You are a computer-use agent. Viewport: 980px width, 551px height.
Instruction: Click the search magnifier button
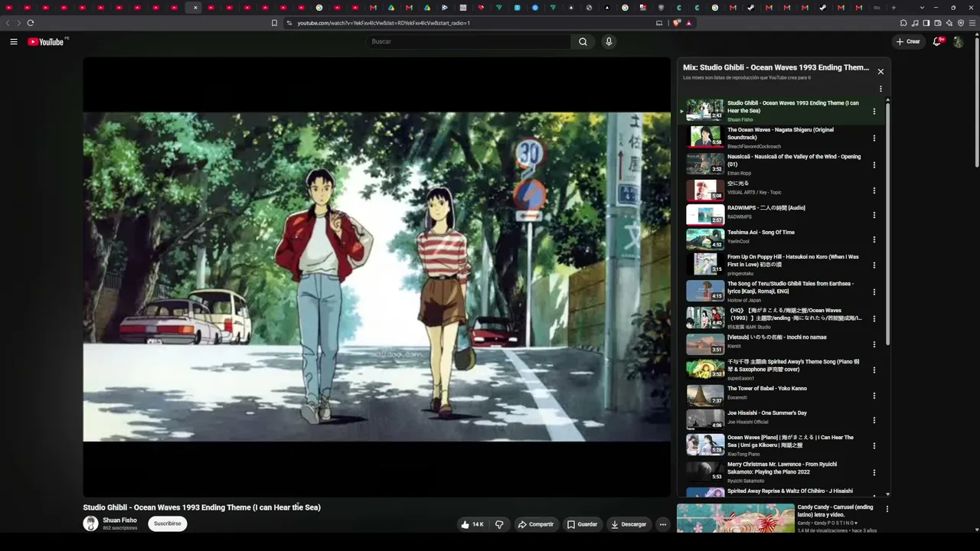(x=583, y=41)
